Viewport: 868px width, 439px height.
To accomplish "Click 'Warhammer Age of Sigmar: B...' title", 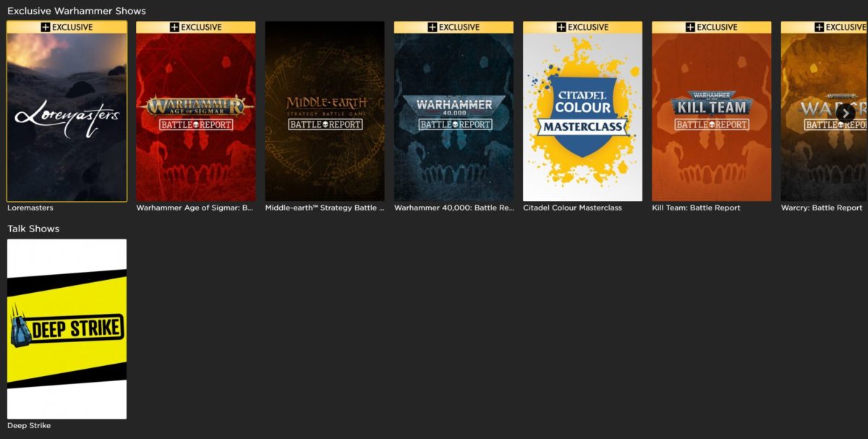I will [195, 208].
